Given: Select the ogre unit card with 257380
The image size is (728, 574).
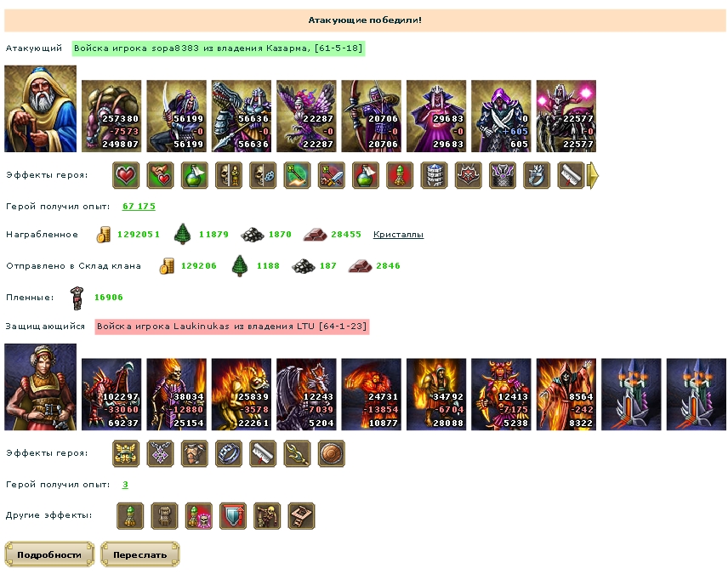Looking at the screenshot, I should (x=111, y=117).
